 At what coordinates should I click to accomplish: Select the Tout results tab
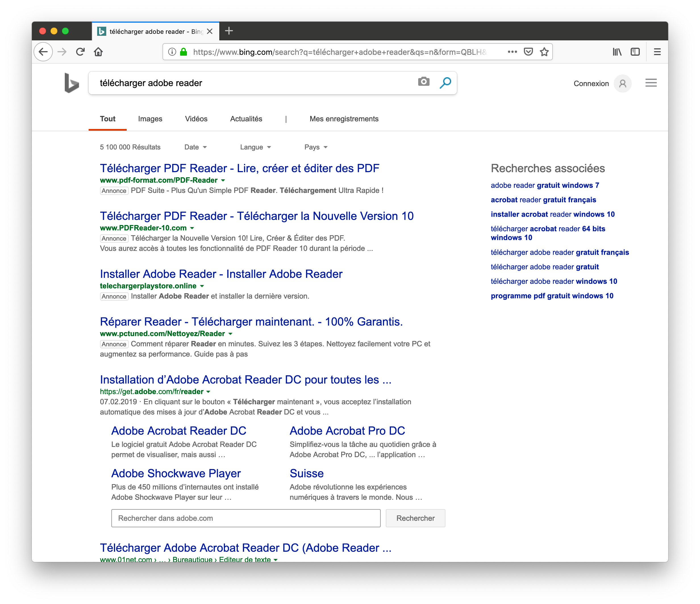tap(107, 119)
